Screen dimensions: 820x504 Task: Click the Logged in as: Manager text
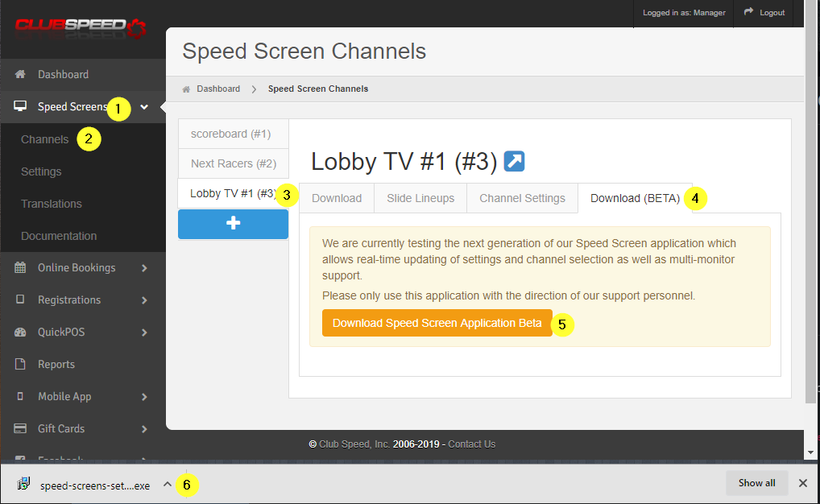click(684, 13)
